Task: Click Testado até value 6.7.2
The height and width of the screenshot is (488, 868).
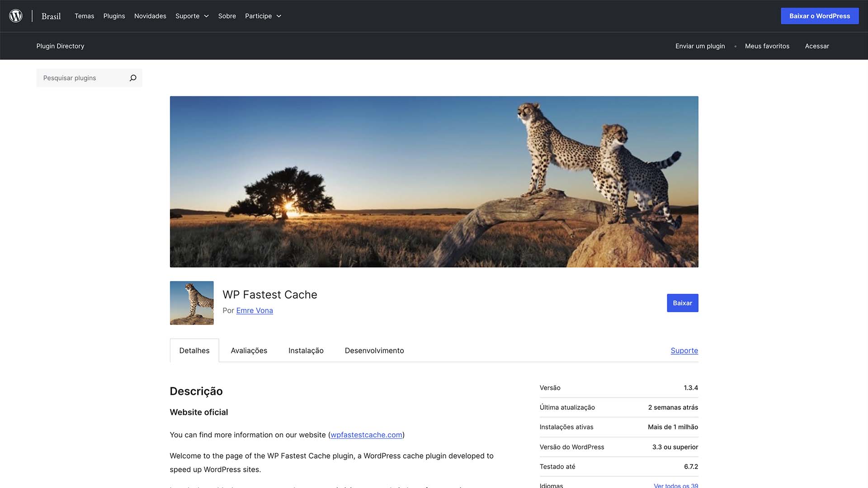Action: [x=691, y=466]
